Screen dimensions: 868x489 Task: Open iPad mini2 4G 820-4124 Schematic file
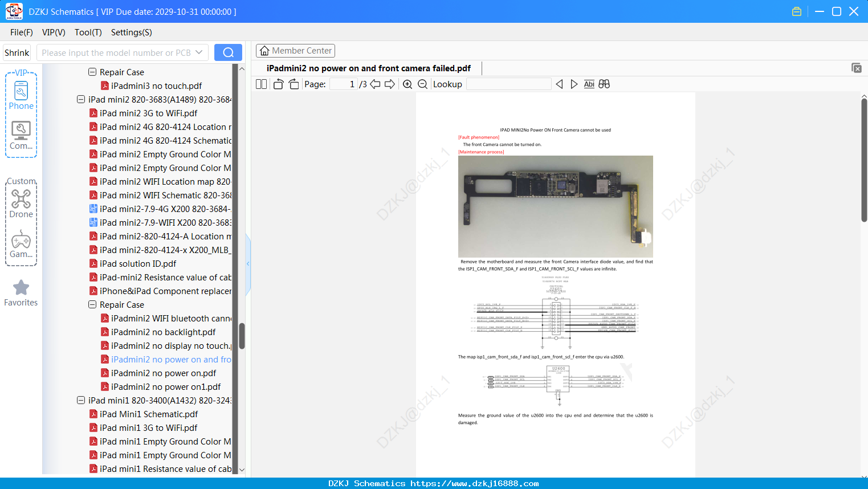160,140
